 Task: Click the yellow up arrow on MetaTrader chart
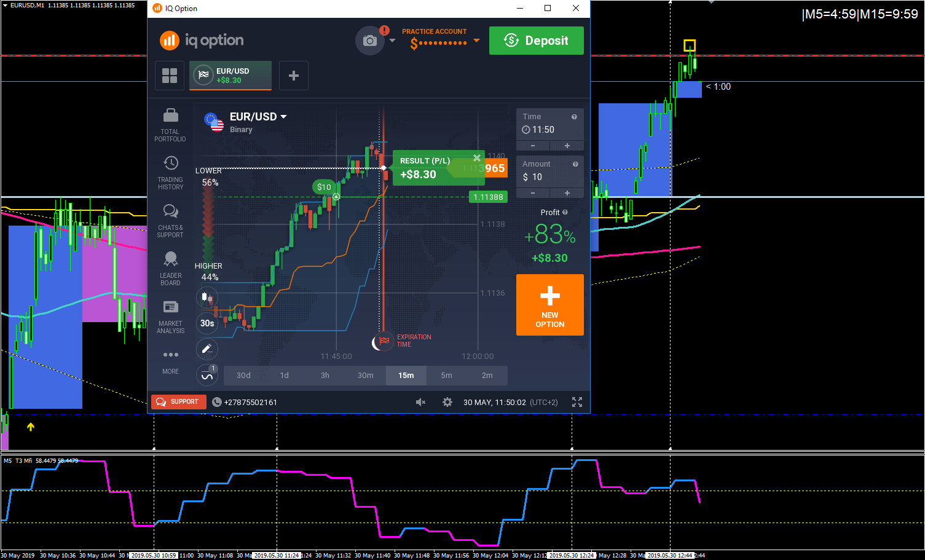tap(31, 427)
